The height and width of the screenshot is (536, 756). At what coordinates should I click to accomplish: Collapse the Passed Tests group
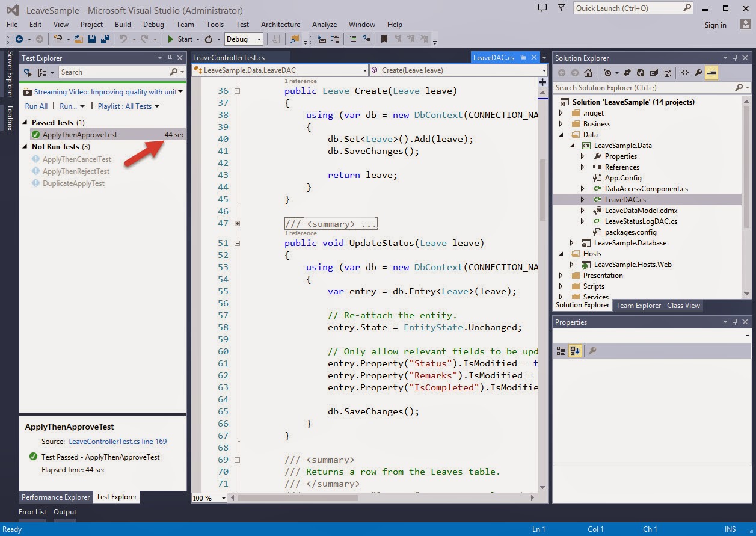pyautogui.click(x=26, y=123)
